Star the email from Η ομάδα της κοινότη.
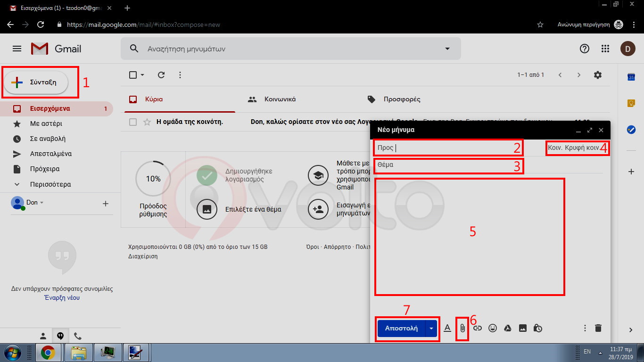Screen dimensions: 644x362 click(x=147, y=122)
